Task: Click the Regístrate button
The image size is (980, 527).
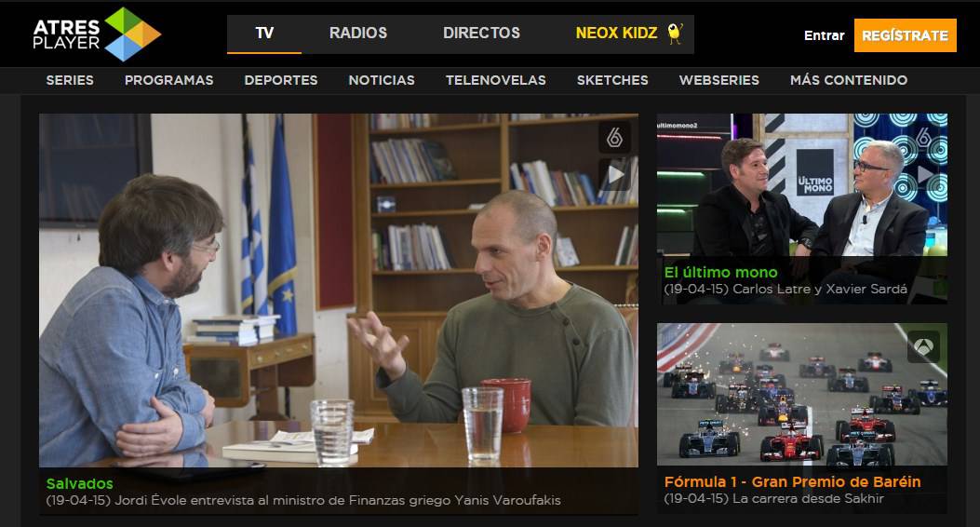Action: tap(905, 35)
